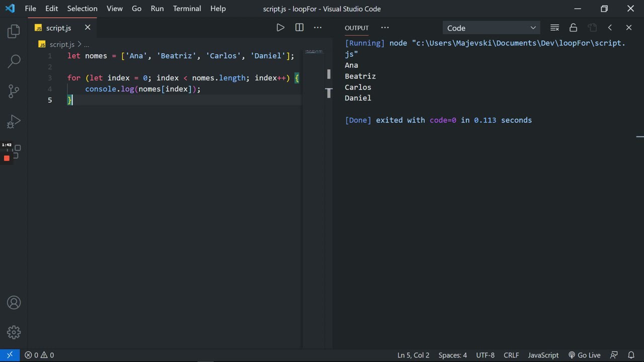Open Output panel More Actions ellipsis
Image resolution: width=644 pixels, height=362 pixels.
385,28
